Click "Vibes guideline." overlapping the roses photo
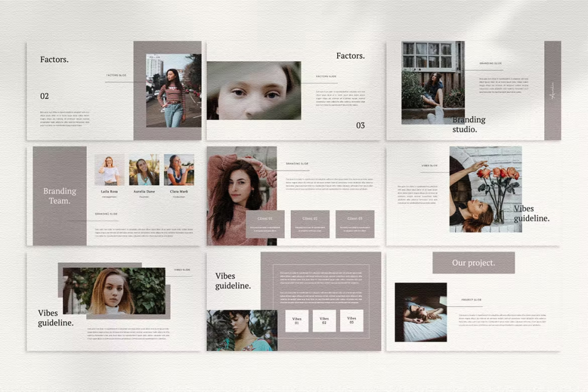Viewport: 588px width, 392px height. coord(532,214)
